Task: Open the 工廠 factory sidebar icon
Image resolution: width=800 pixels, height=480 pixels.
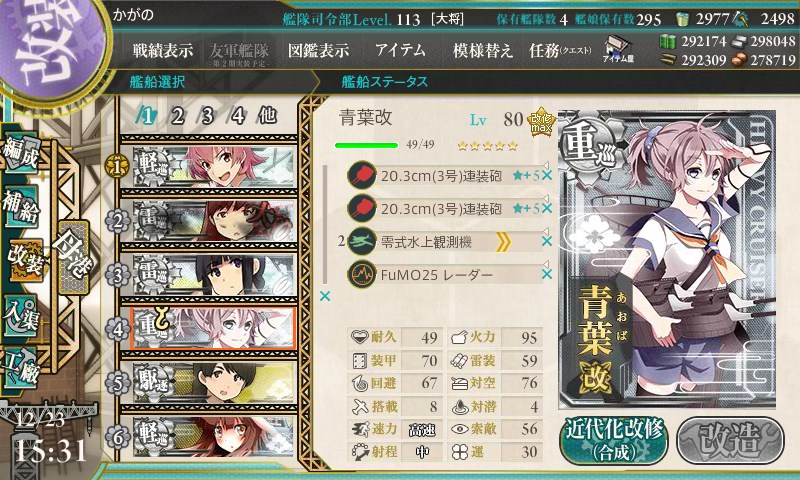Action: (22, 368)
